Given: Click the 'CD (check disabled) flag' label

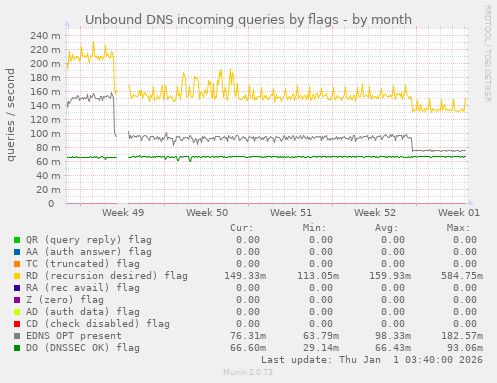Looking at the screenshot, I should click(98, 324).
